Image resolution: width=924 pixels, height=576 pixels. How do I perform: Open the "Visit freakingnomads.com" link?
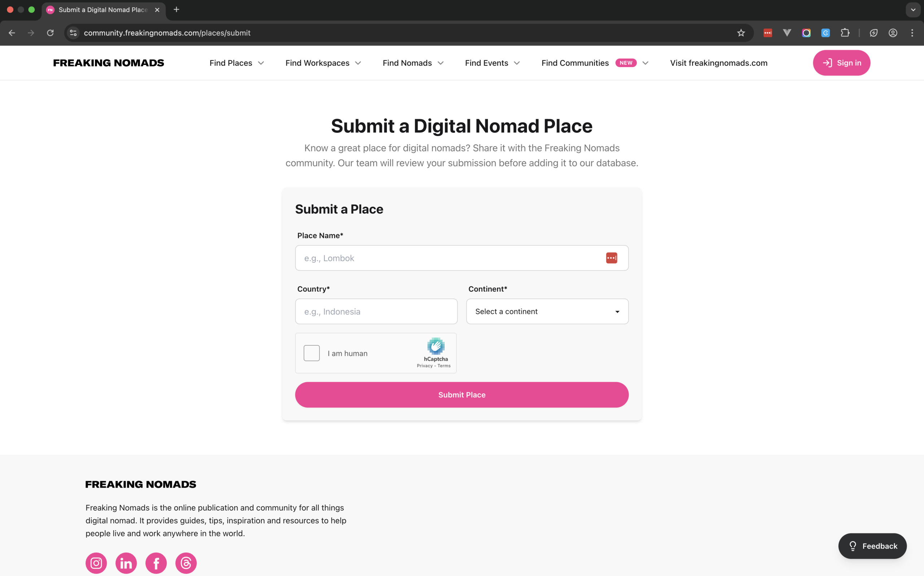(718, 63)
